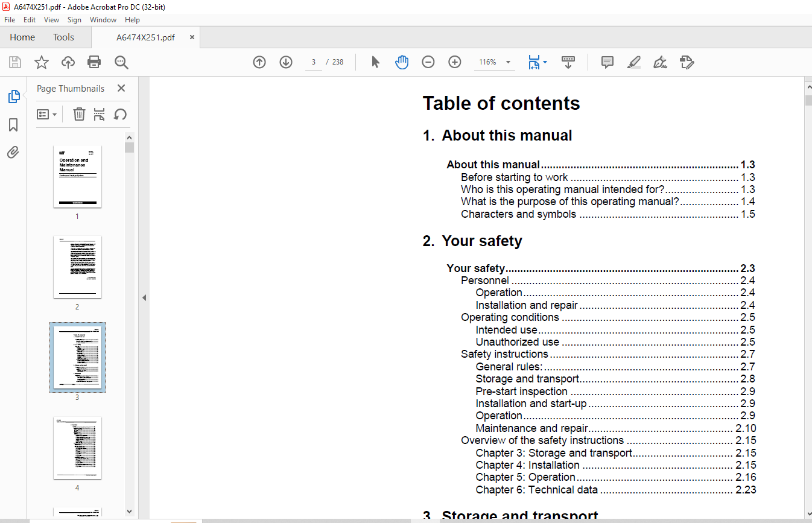The width and height of the screenshot is (812, 523).
Task: Toggle the Page Thumbnails side panel icon
Action: pyautogui.click(x=13, y=97)
